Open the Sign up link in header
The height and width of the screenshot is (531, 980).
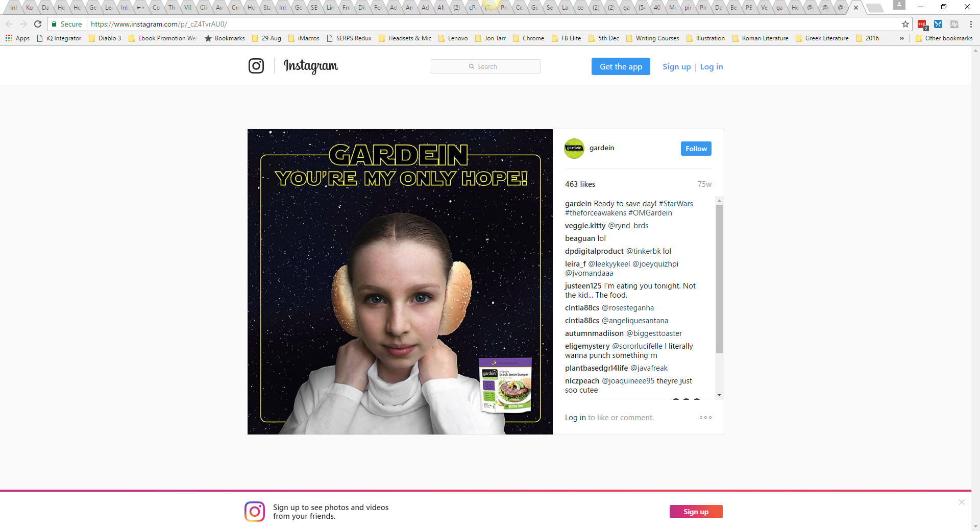click(676, 67)
